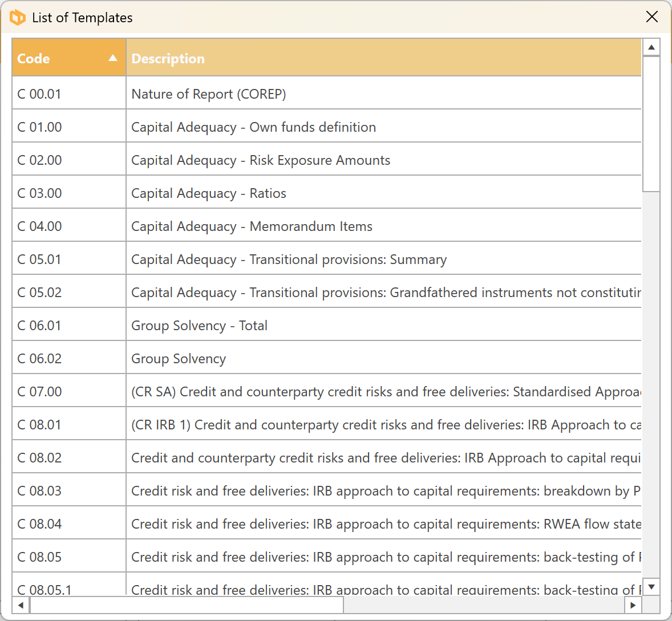The image size is (672, 621).
Task: Select code cell C 08.01
Action: point(69,424)
